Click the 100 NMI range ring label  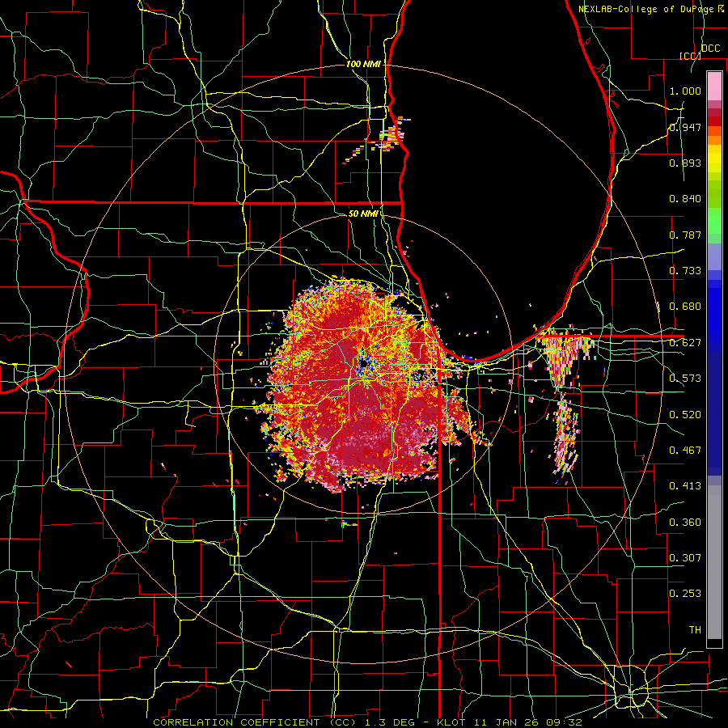pyautogui.click(x=363, y=64)
